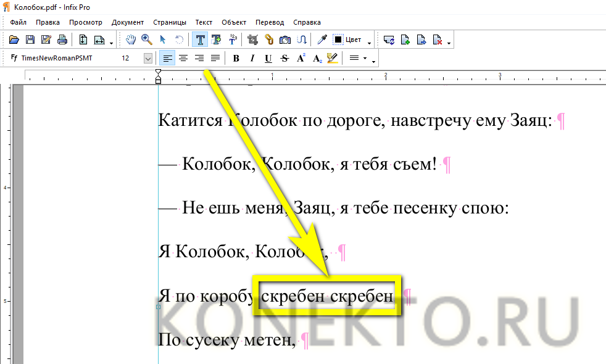Pick the eyedropper color sampler tool
Viewport: 606px width, 364px height.
point(322,39)
